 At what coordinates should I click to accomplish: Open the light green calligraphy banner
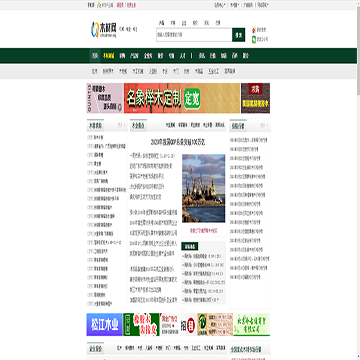point(252,325)
